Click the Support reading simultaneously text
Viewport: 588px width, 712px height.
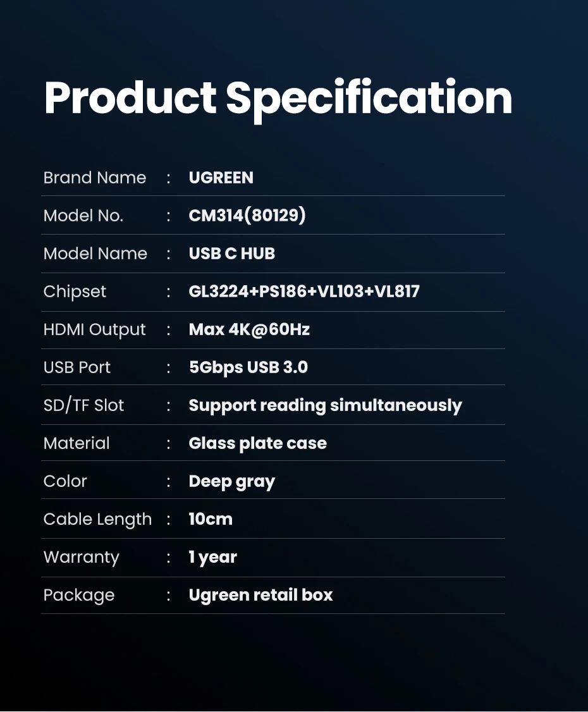click(x=325, y=405)
